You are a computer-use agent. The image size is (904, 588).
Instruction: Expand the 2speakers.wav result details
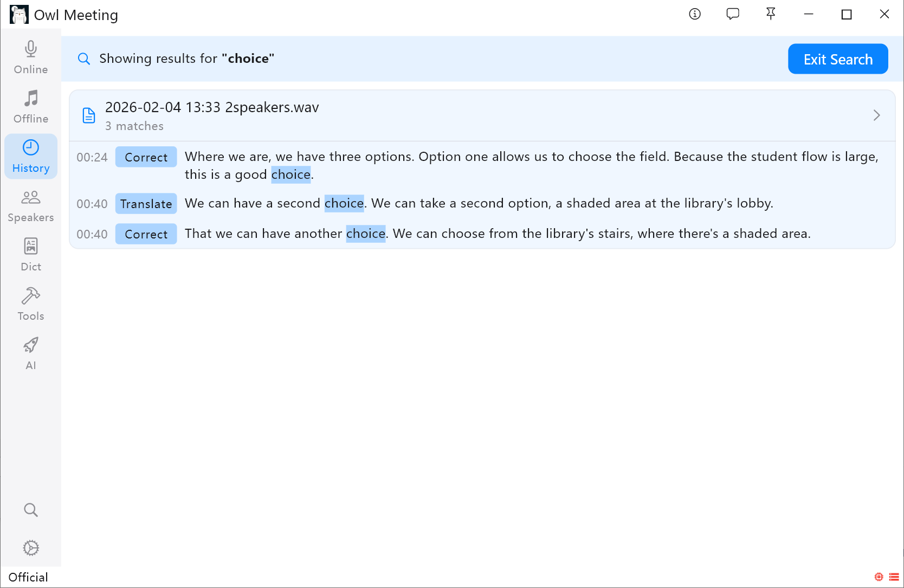pyautogui.click(x=876, y=115)
